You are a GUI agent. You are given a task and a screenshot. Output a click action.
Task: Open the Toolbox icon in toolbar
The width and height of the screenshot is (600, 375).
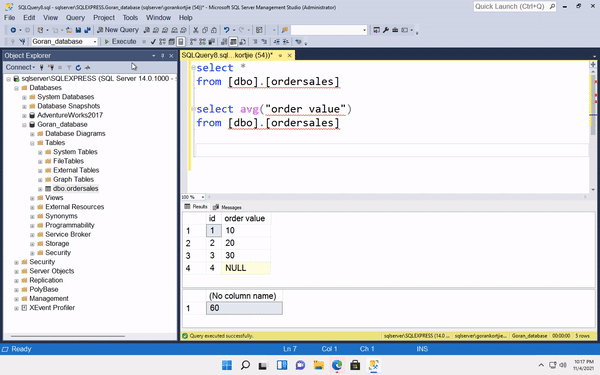click(395, 30)
